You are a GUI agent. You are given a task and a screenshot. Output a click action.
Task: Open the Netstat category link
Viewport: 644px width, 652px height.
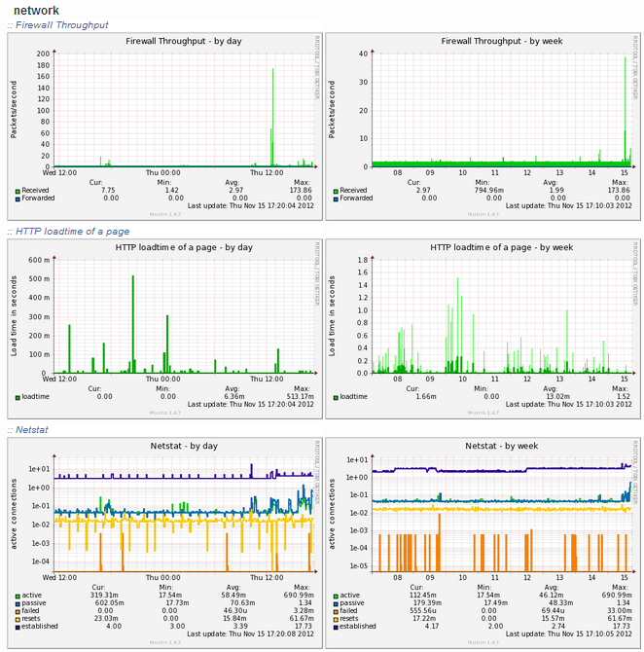[31, 429]
